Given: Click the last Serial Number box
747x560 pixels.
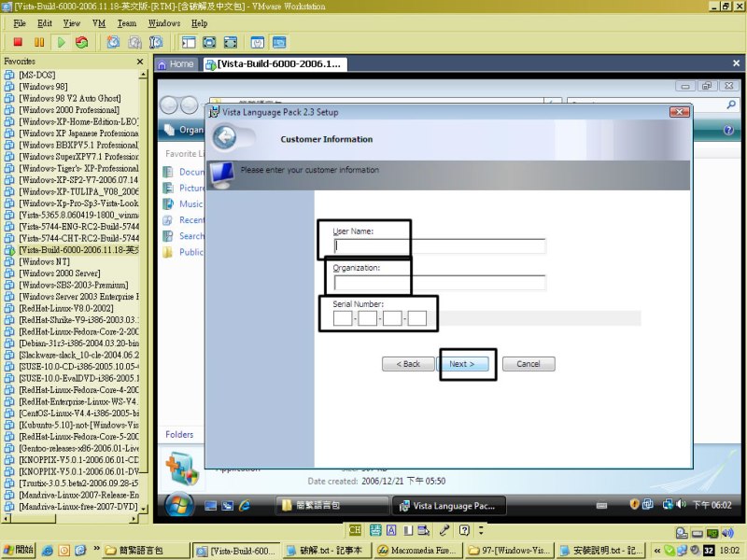Looking at the screenshot, I should [417, 318].
